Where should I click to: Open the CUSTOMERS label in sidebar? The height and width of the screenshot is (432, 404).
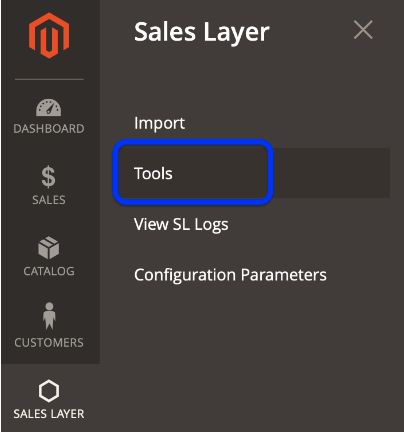click(49, 342)
